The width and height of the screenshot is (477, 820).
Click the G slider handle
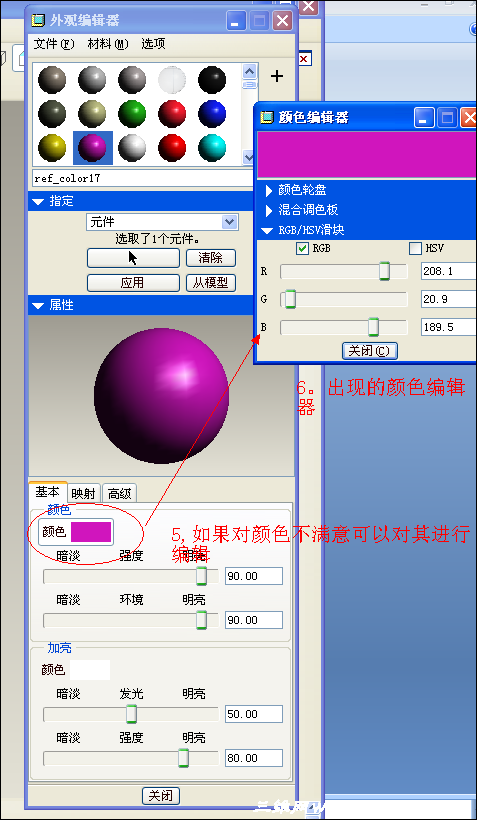point(290,300)
